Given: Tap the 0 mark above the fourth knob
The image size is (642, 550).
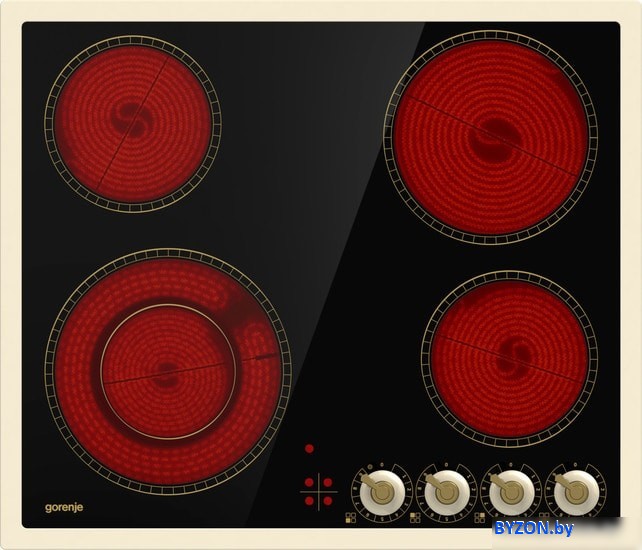Looking at the screenshot, I should tap(575, 465).
